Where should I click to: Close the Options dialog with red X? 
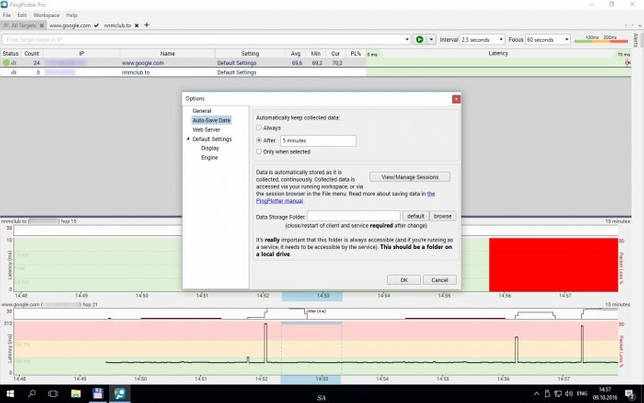(x=456, y=99)
